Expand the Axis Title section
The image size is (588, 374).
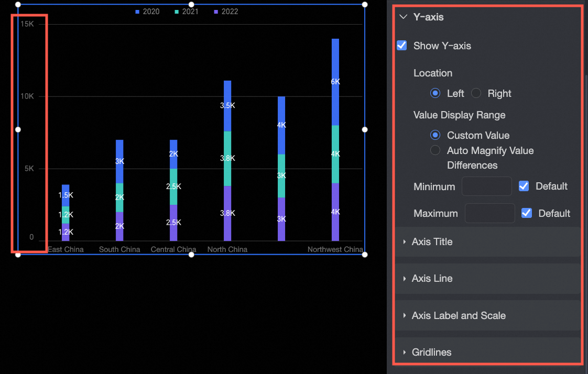(487, 241)
